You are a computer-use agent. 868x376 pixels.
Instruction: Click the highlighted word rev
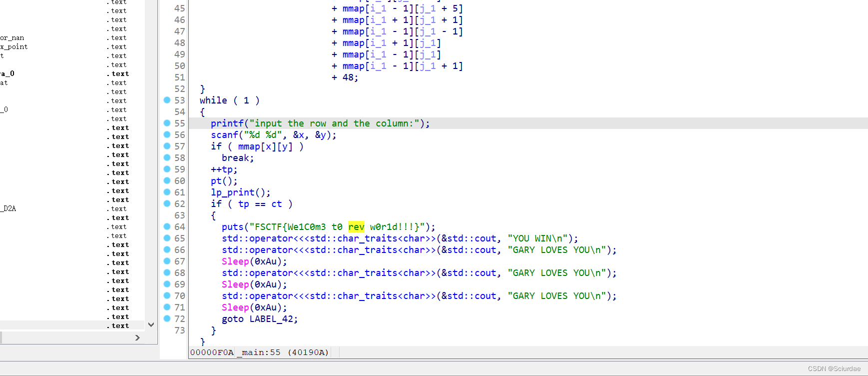click(356, 227)
